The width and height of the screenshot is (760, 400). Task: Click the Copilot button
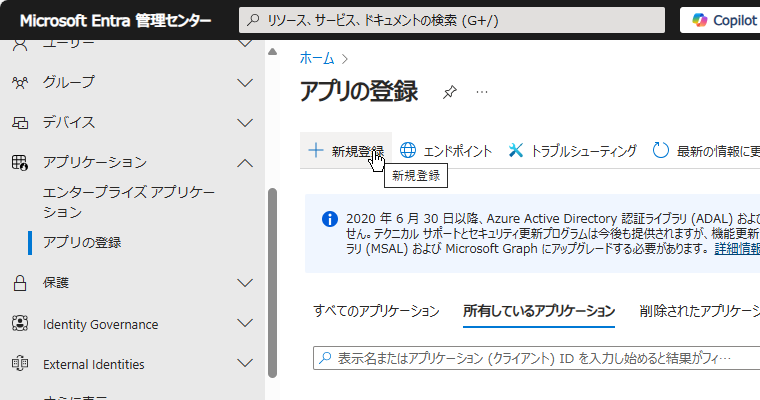pyautogui.click(x=720, y=20)
